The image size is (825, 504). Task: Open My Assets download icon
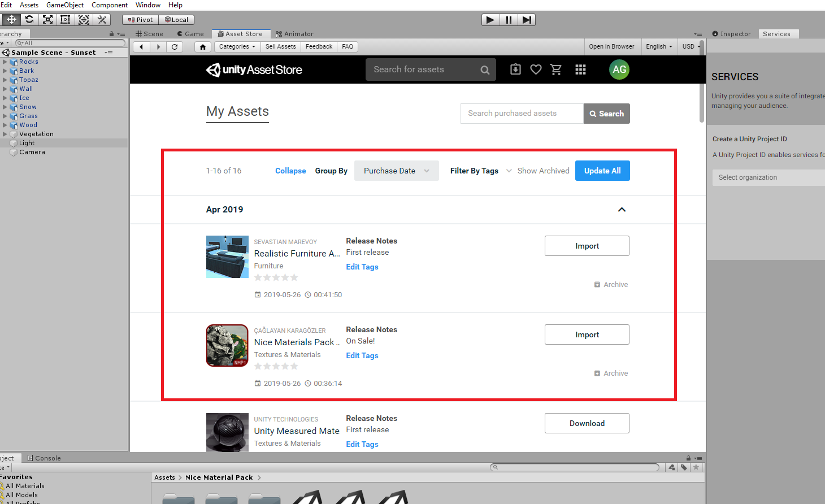515,69
